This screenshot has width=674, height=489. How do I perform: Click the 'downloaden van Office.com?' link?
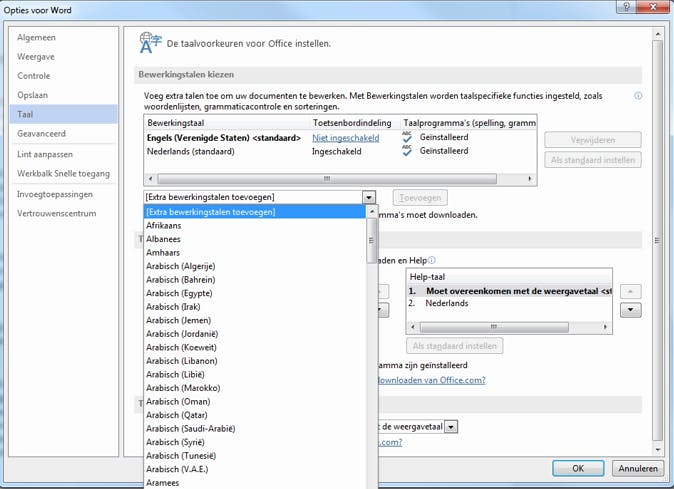tap(432, 380)
